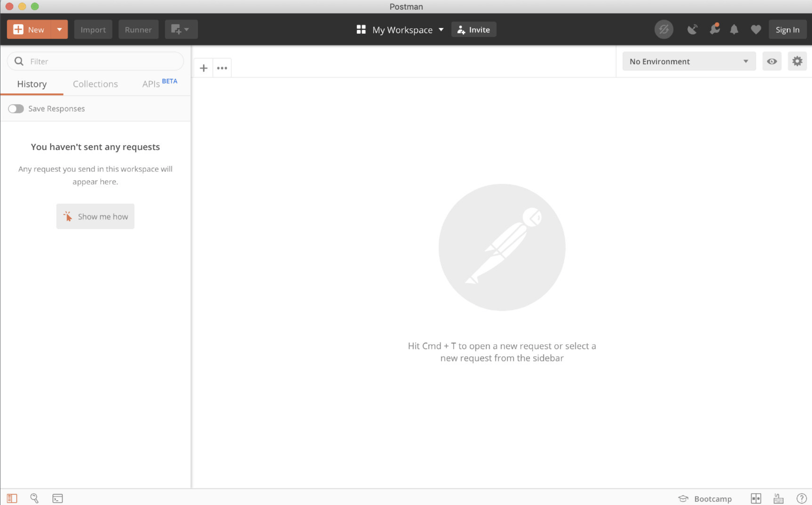812x505 pixels.
Task: Open the My Workspace dropdown
Action: (400, 30)
